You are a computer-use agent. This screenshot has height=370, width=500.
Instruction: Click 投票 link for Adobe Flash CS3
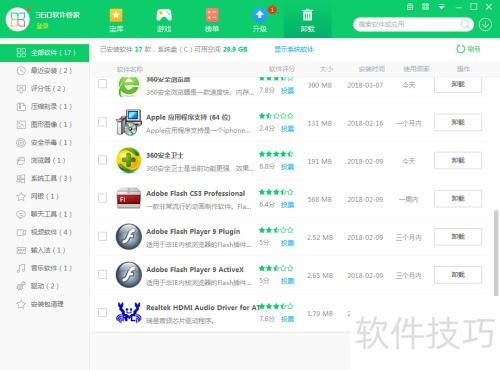(287, 205)
